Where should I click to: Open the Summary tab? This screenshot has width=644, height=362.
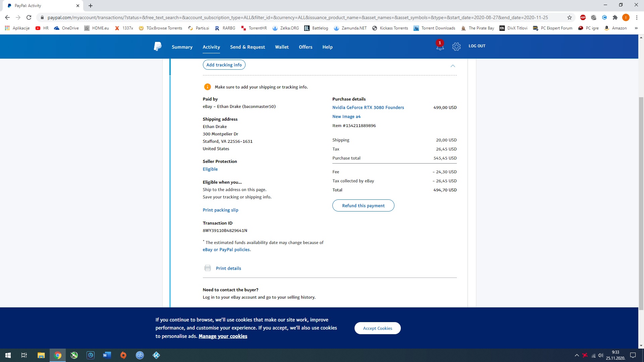tap(182, 47)
